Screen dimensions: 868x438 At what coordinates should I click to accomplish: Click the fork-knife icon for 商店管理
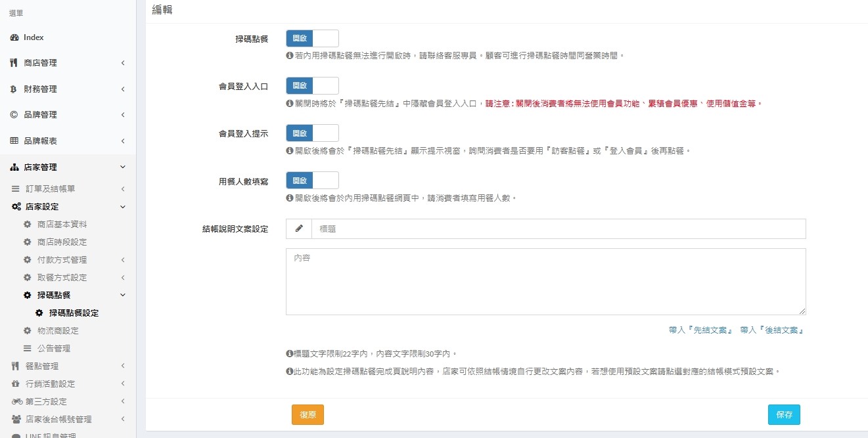coord(14,63)
